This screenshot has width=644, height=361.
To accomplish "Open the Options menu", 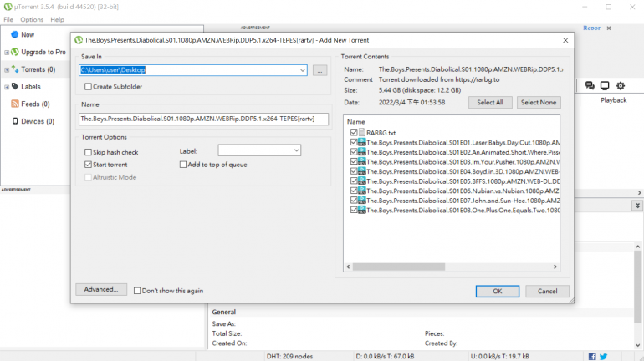I will (x=32, y=19).
